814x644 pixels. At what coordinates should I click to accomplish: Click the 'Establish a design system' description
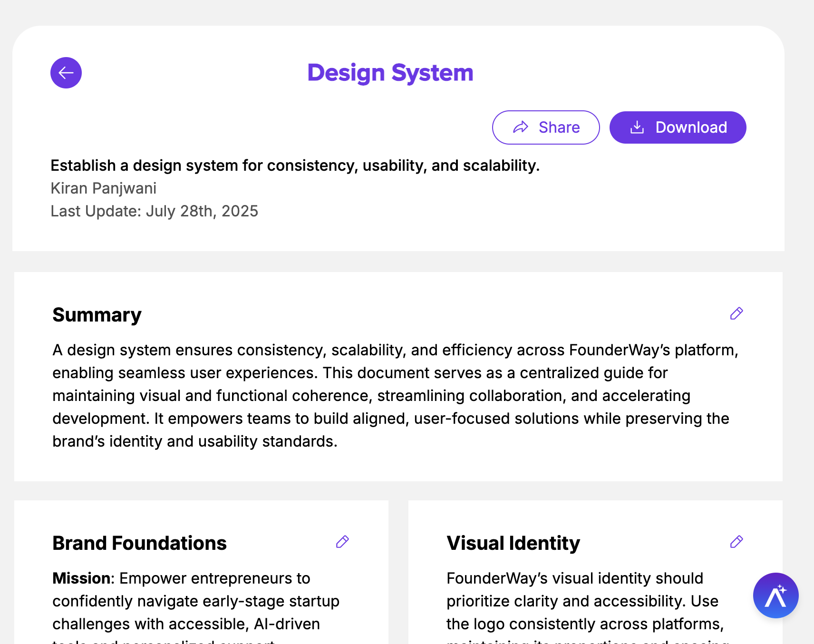[295, 166]
